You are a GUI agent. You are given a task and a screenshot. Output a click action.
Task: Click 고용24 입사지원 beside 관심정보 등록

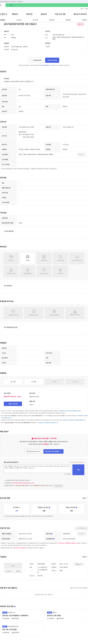click(x=52, y=60)
